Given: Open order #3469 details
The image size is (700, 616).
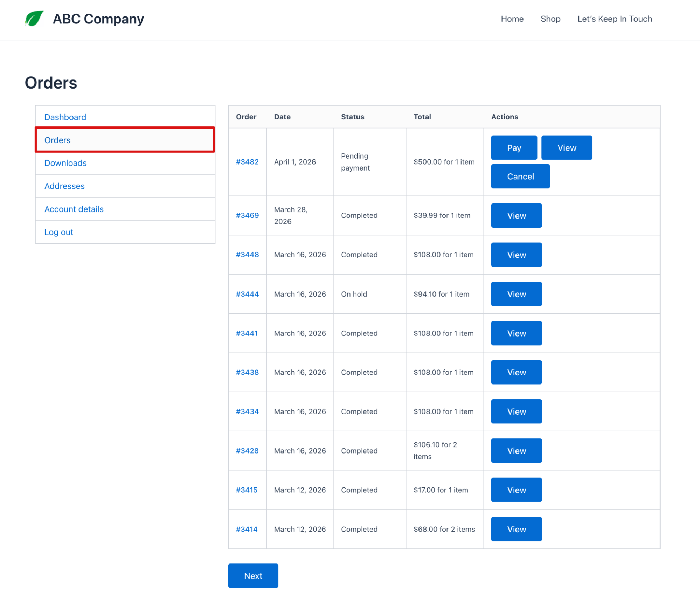Looking at the screenshot, I should pos(247,215).
